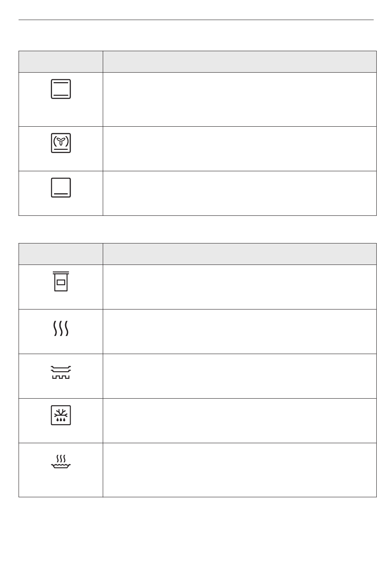This screenshot has height=567, width=392.
Task: Click the first table's left header cell
Action: tap(61, 62)
